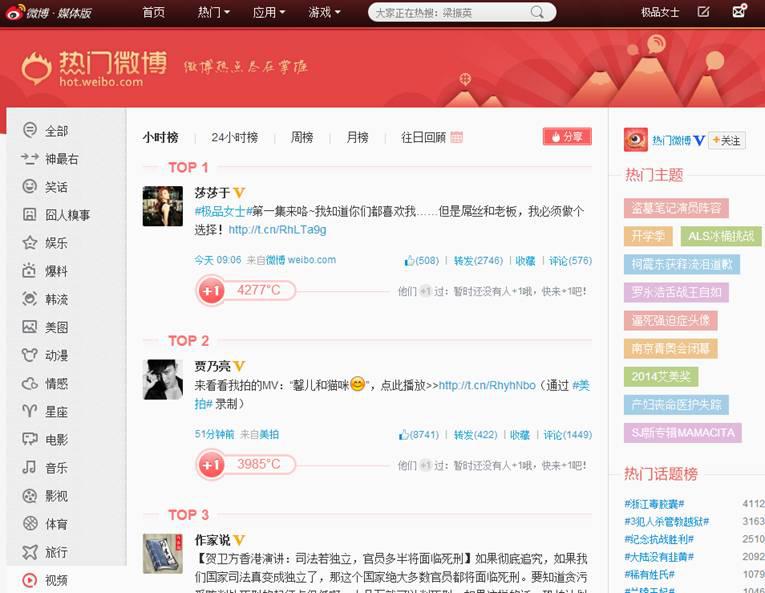This screenshot has width=765, height=593.
Task: Click the 作家说 username
Action: pyautogui.click(x=212, y=540)
